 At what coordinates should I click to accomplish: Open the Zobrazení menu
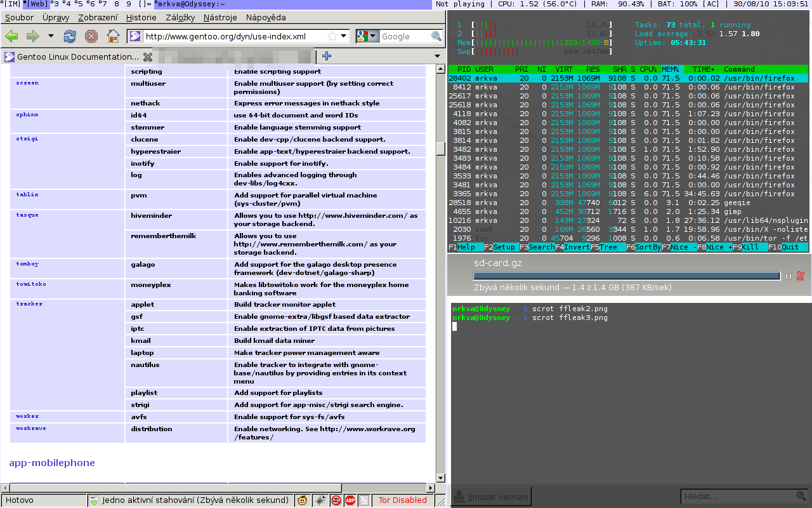[98, 17]
